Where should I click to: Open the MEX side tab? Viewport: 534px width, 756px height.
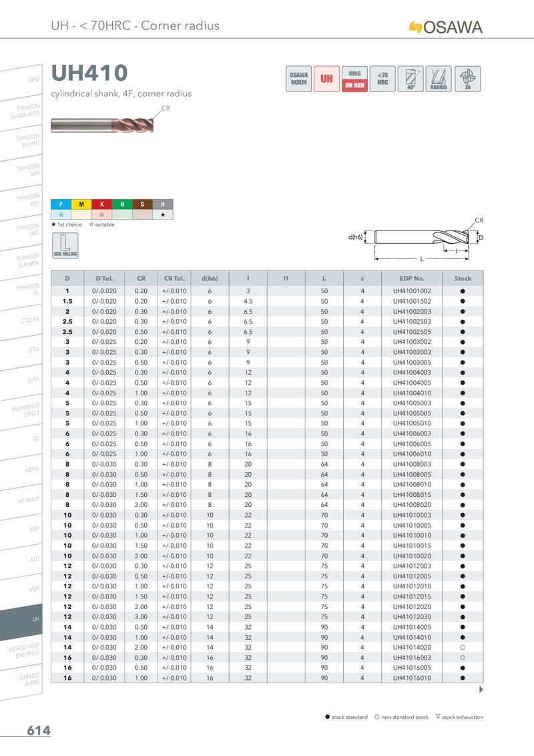21,591
